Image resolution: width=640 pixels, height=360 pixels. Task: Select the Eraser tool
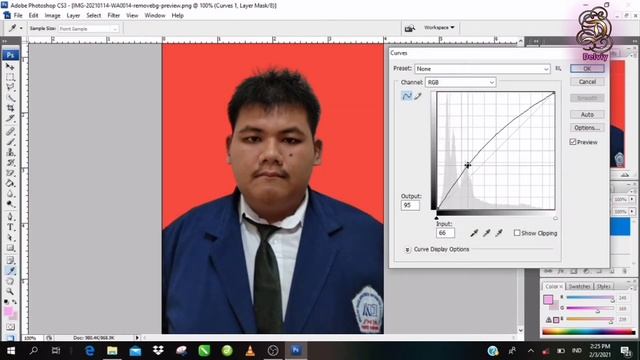(x=10, y=173)
